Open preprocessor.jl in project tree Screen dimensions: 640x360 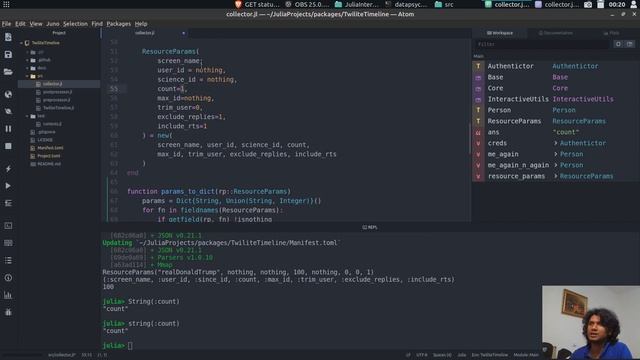click(56, 100)
